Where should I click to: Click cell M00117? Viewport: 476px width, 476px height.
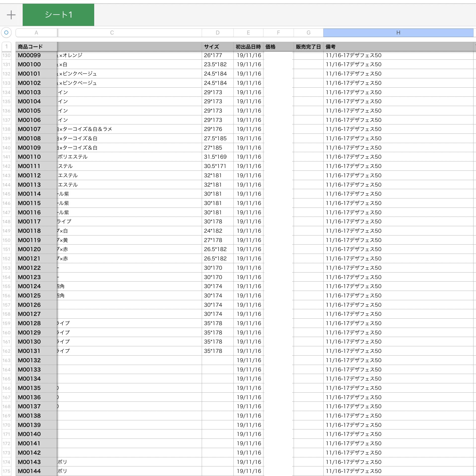tap(36, 222)
